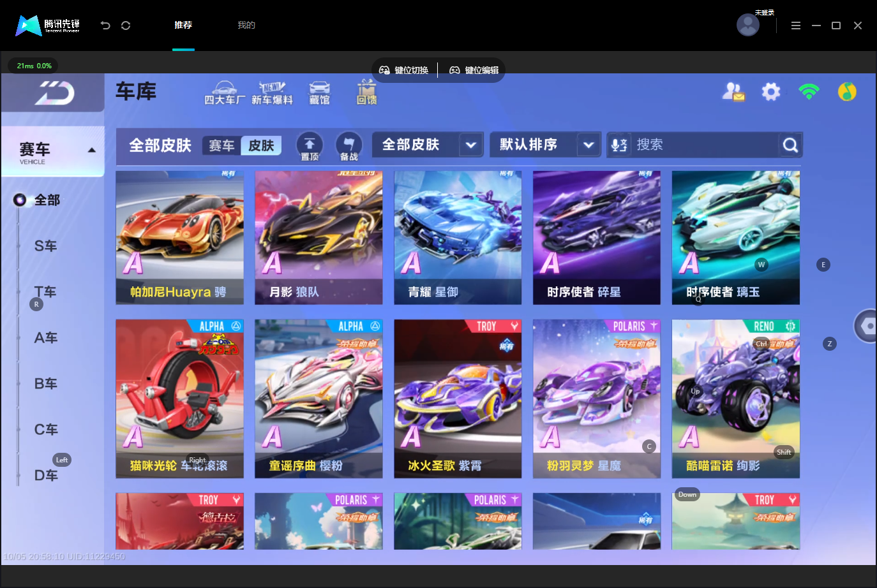877x588 pixels.
Task: Open the 四大车厂 garage icon
Action: click(x=225, y=92)
